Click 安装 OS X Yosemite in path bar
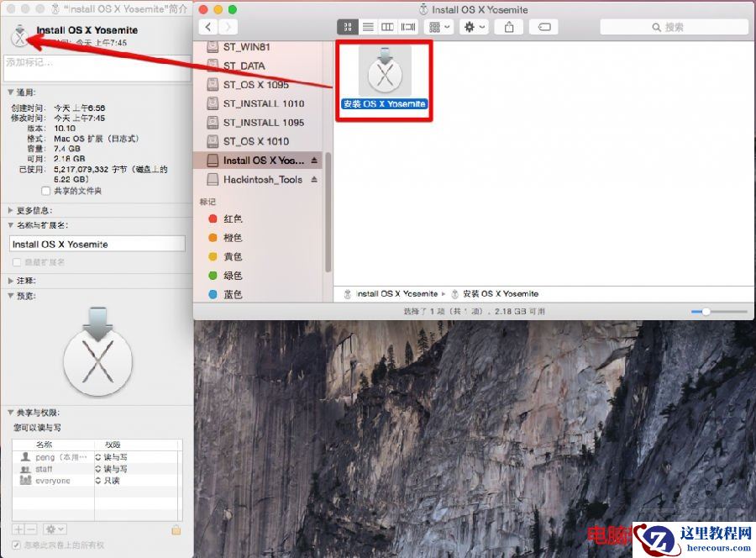This screenshot has width=756, height=558. coord(495,294)
